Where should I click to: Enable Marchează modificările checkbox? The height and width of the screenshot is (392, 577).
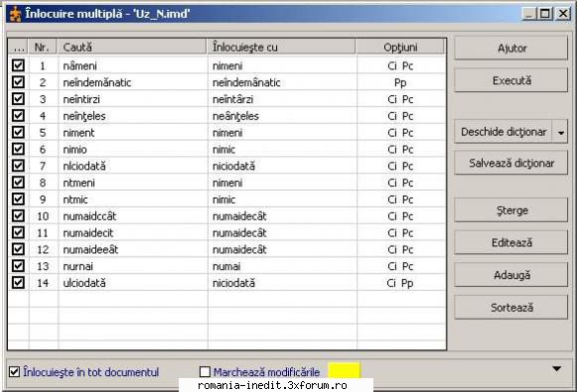coord(205,372)
